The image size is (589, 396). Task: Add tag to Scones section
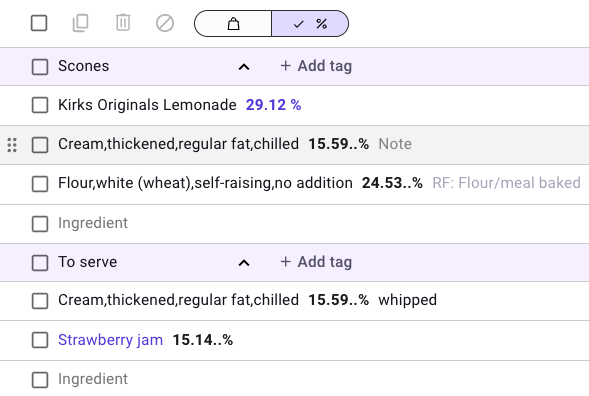click(316, 66)
